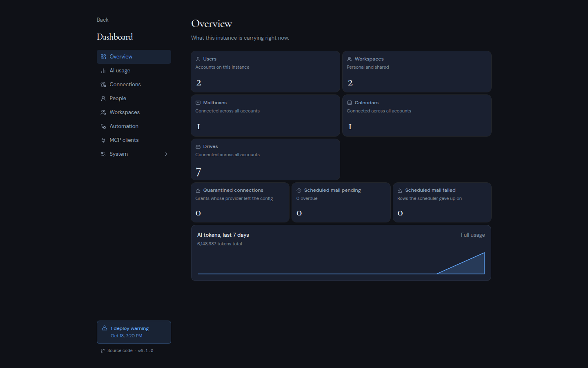Click the Overview grid icon in sidebar
The width and height of the screenshot is (588, 368).
coord(103,57)
